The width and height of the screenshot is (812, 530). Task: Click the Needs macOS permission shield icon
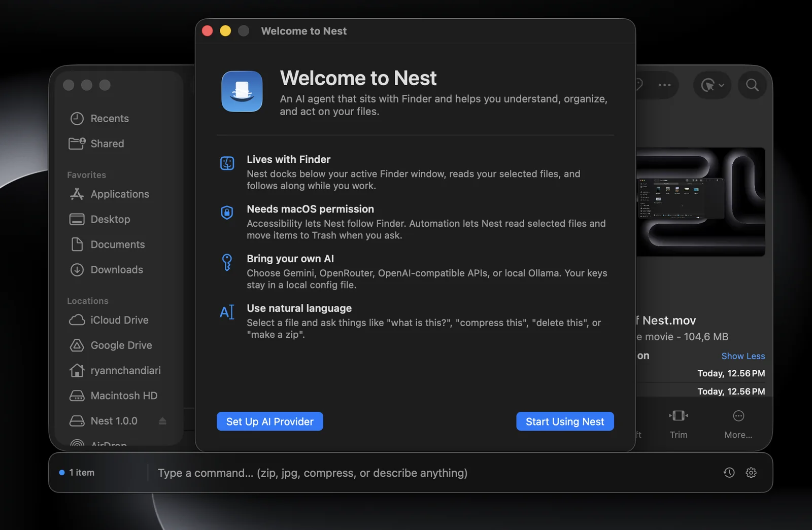227,213
